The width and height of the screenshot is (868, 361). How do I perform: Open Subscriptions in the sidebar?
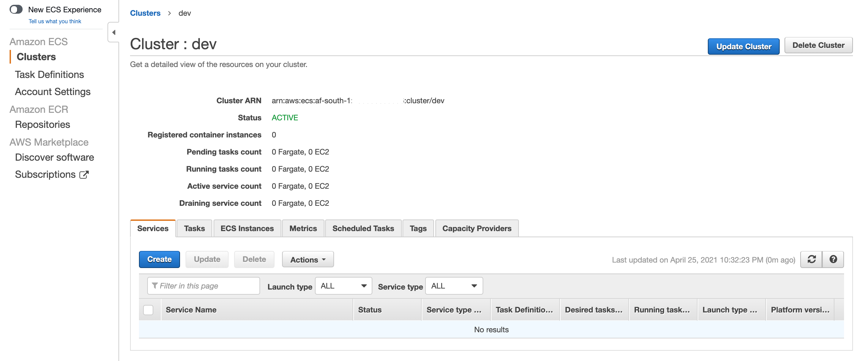[45, 174]
